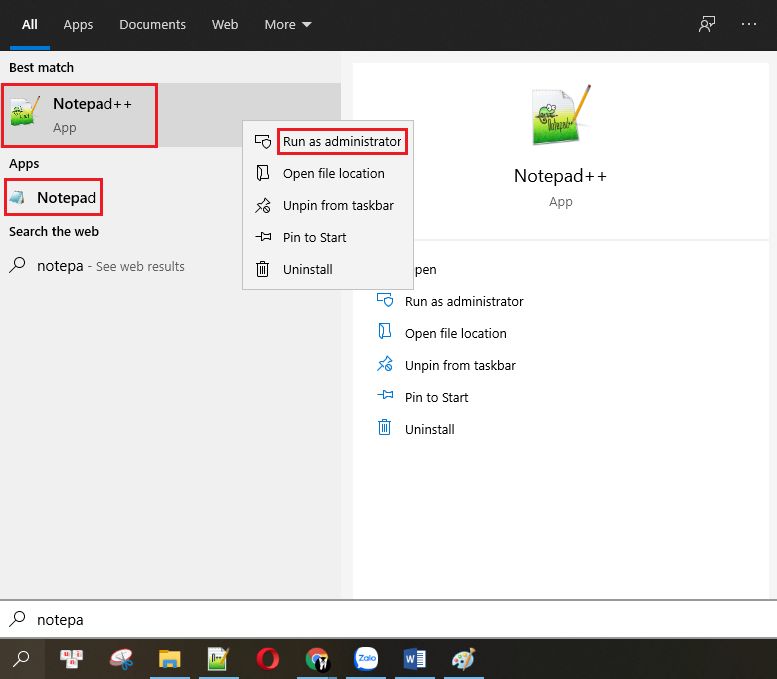777x679 pixels.
Task: Click the feedback icon in search header
Action: [x=707, y=24]
